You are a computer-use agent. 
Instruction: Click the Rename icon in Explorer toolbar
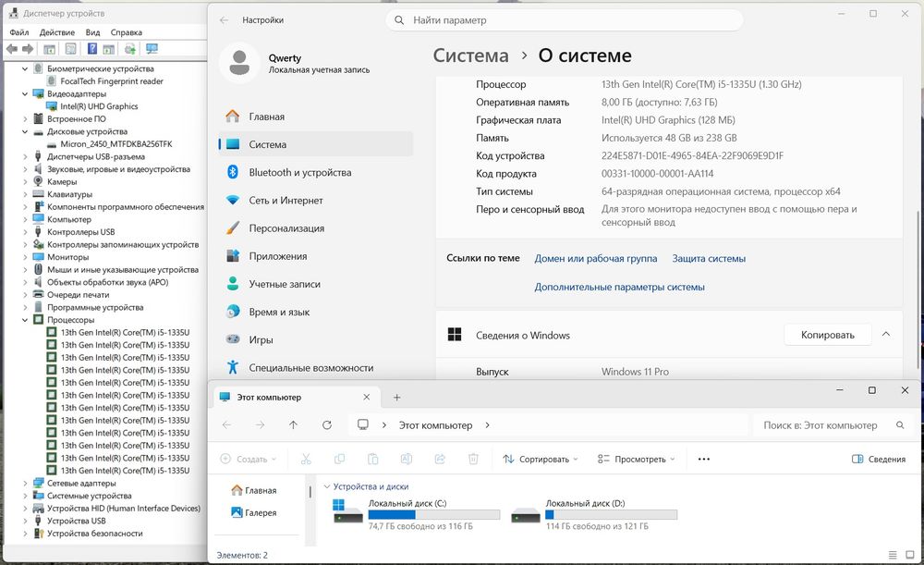tap(407, 459)
